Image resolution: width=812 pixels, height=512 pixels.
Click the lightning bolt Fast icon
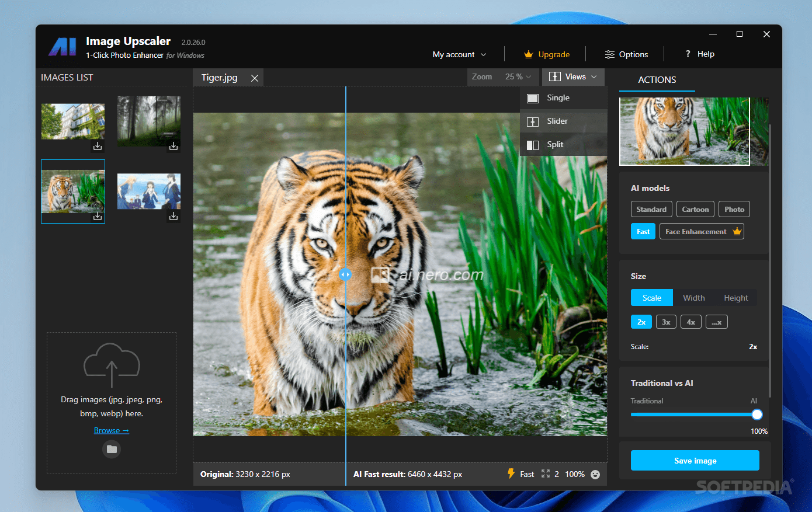pos(511,473)
